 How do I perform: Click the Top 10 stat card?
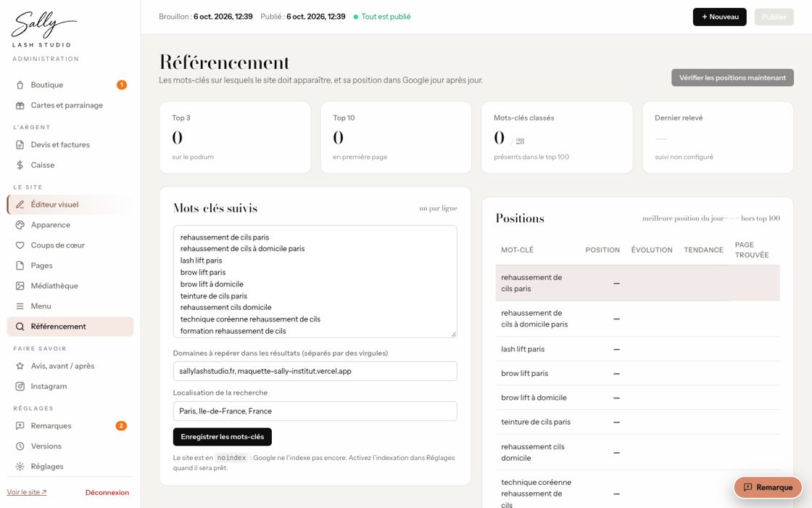point(396,137)
